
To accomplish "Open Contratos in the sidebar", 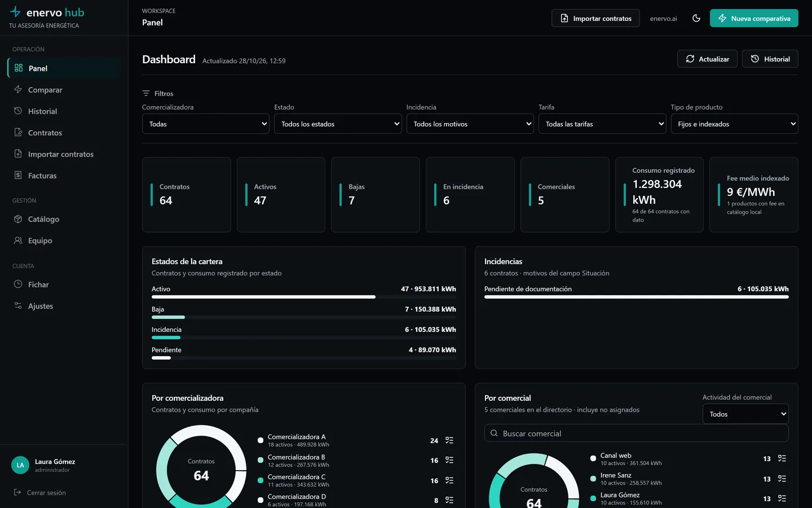I will click(x=65, y=133).
